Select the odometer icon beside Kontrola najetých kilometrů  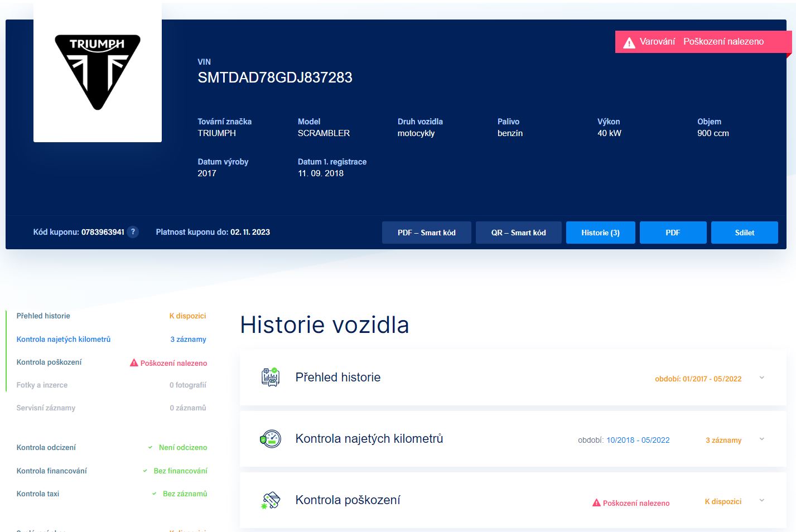coord(269,439)
